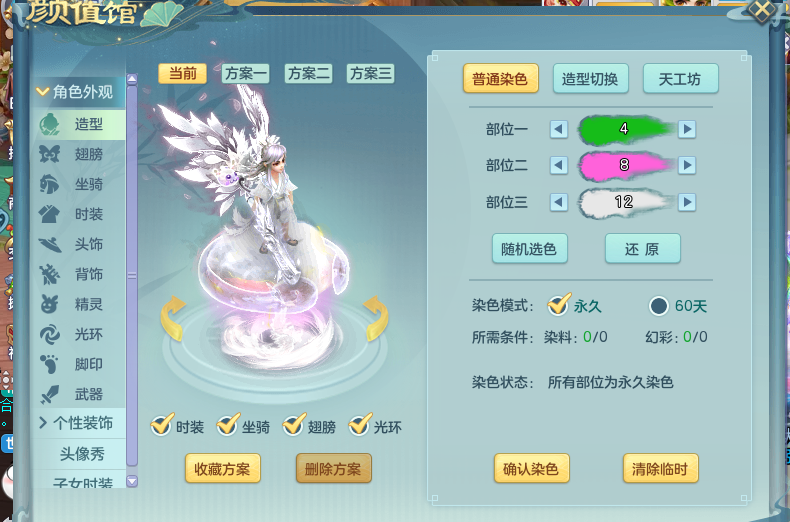Collapse the 角色外观 section

[x=42, y=92]
